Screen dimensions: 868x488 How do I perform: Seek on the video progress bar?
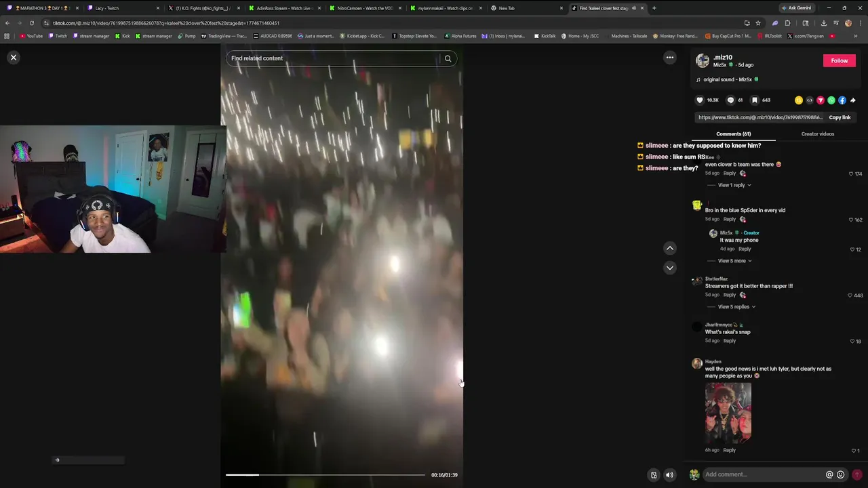coord(325,475)
